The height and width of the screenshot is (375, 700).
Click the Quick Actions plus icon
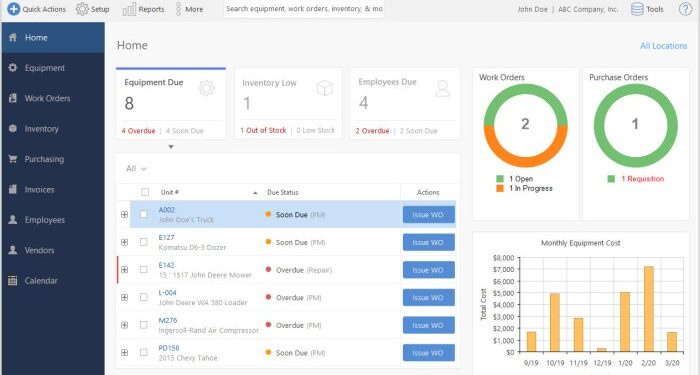click(x=14, y=8)
